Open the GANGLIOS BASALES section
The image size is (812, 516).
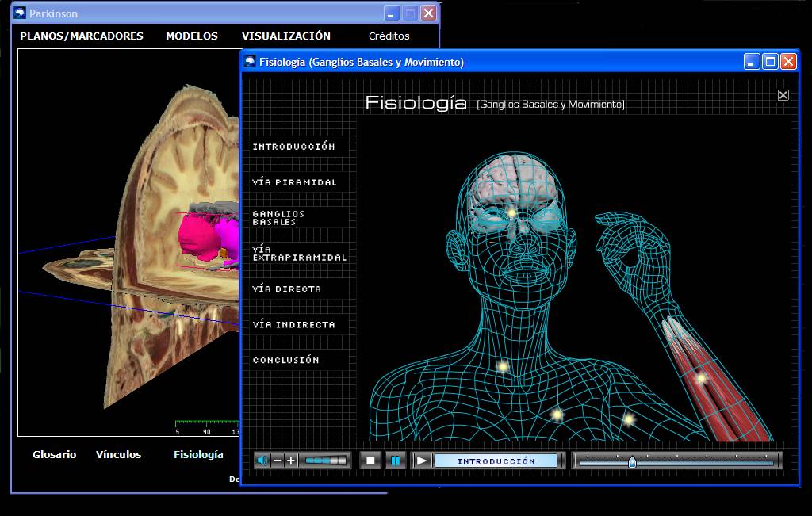[x=278, y=218]
